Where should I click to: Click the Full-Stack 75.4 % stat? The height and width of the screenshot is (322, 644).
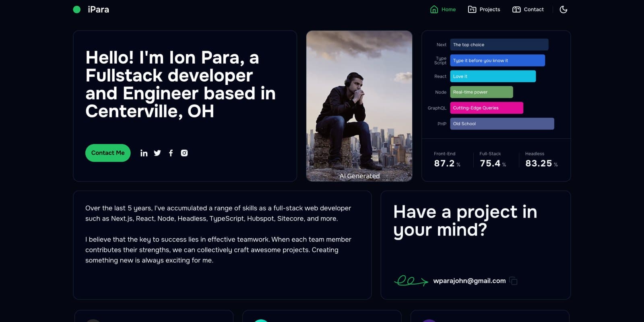493,160
